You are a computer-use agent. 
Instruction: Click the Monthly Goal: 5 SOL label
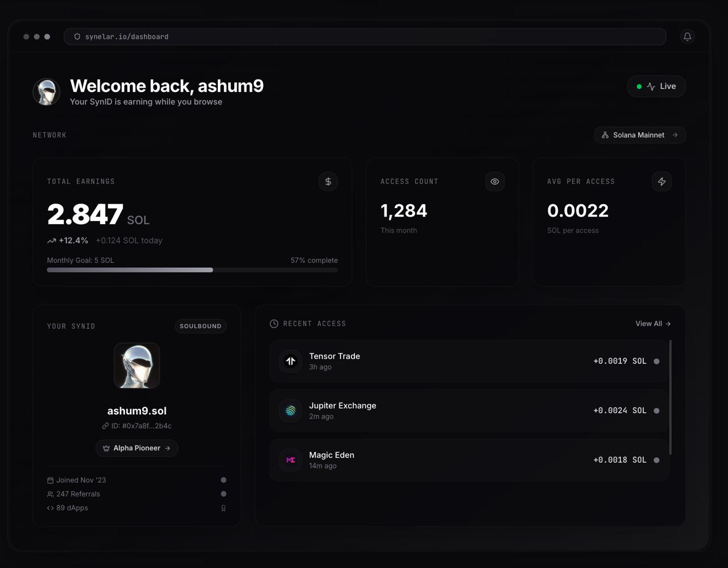point(80,260)
